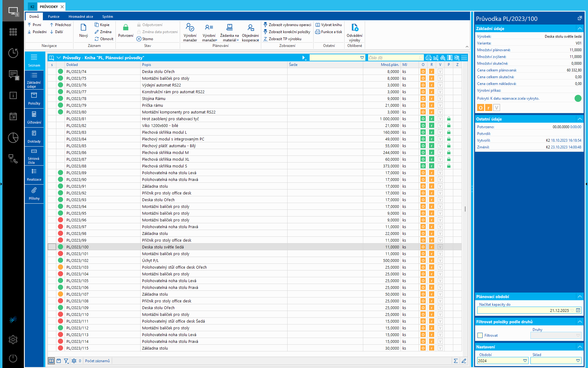Toggle V flag for PL/2023/100 row
Screen dimensions: 588x368
(440, 247)
